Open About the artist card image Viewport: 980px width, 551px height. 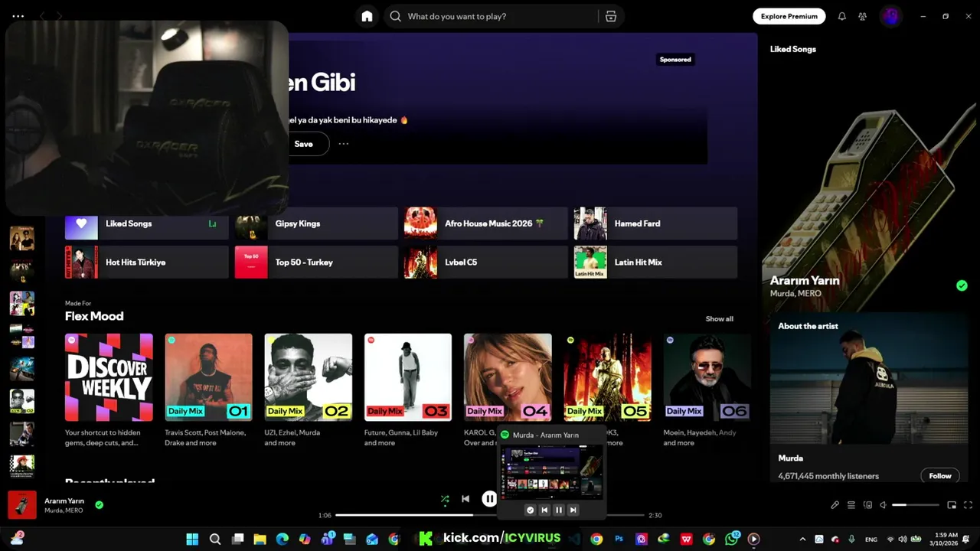(868, 379)
